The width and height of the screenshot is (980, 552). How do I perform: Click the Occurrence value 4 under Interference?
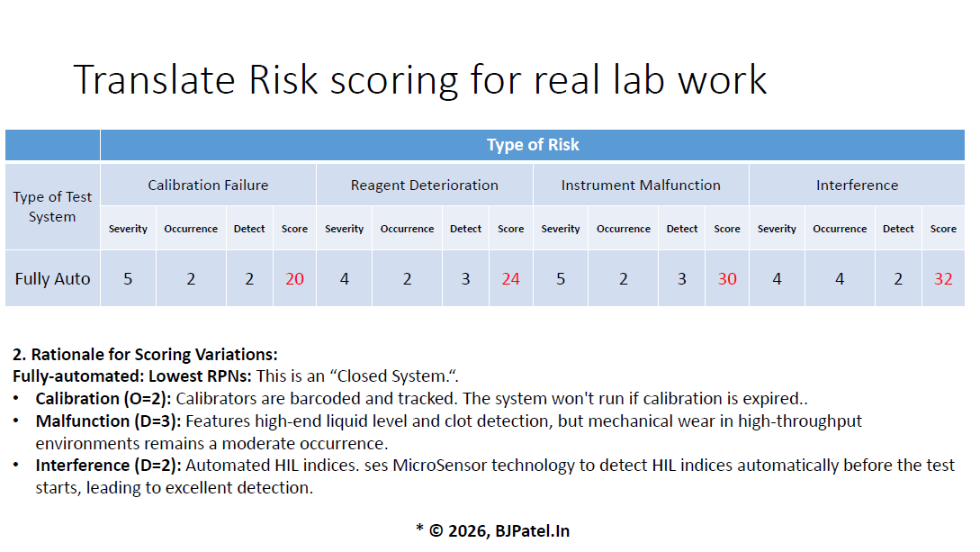point(840,279)
